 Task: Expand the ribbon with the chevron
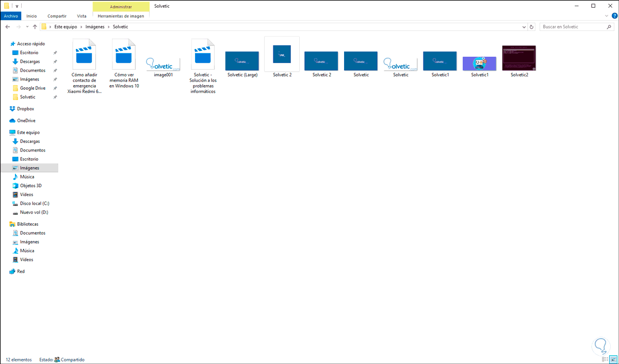click(607, 16)
